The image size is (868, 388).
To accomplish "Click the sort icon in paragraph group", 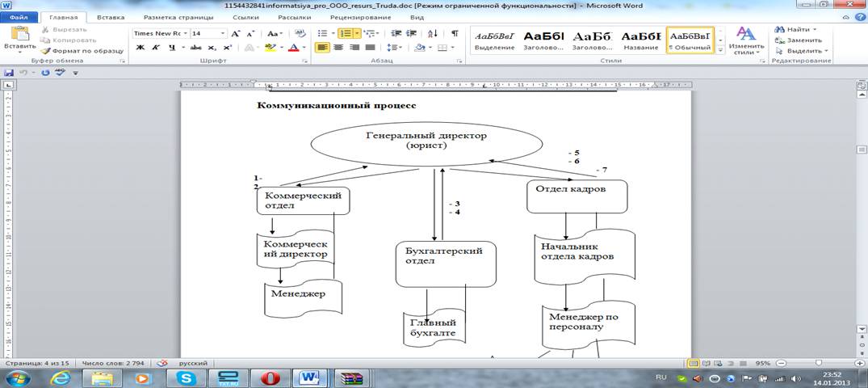I will pos(434,33).
